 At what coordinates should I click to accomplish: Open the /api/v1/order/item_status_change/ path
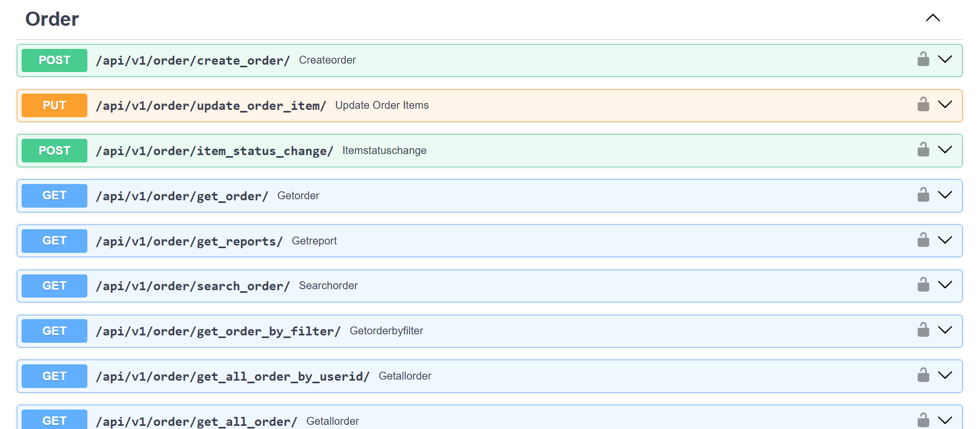pyautogui.click(x=215, y=151)
